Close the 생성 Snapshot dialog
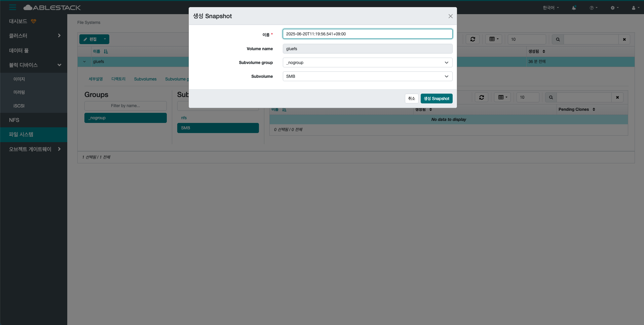 451,16
